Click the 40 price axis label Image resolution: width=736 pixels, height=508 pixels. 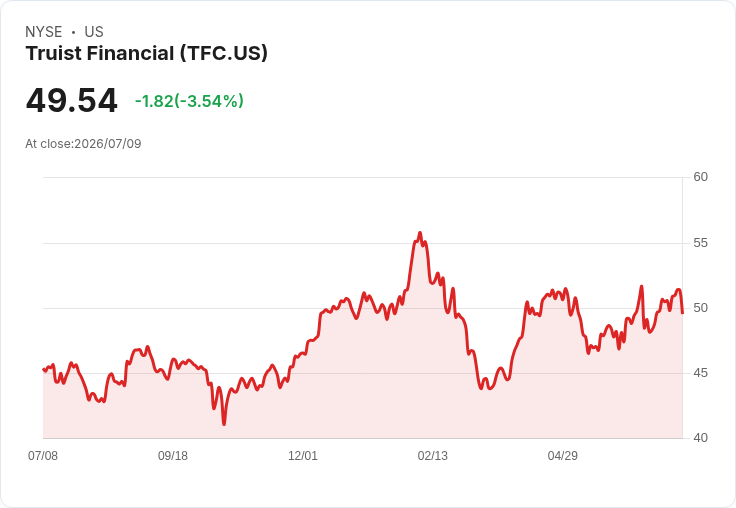pos(700,438)
